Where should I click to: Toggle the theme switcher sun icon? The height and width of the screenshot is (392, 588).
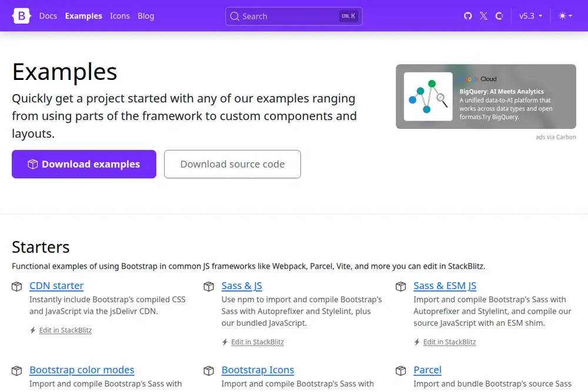click(x=565, y=16)
